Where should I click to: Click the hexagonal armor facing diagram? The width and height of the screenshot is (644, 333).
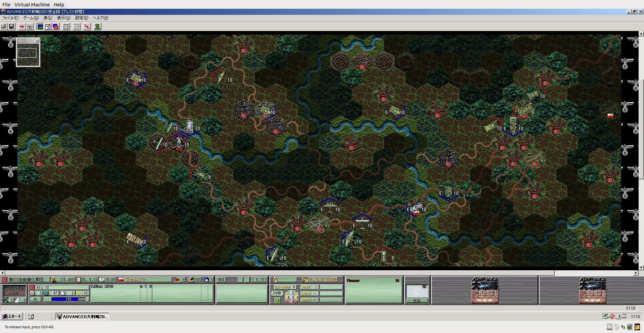click(x=292, y=297)
